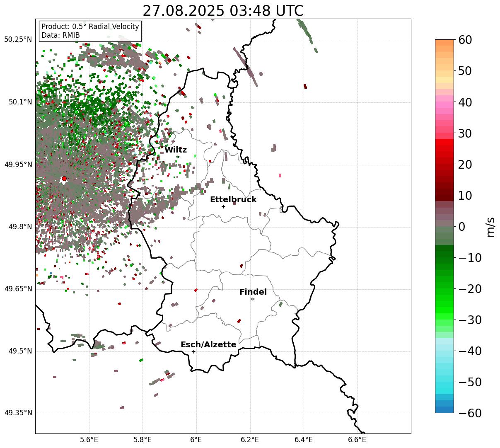Click the 60 tick label on colorbar
The image size is (500, 448).
[x=465, y=40]
